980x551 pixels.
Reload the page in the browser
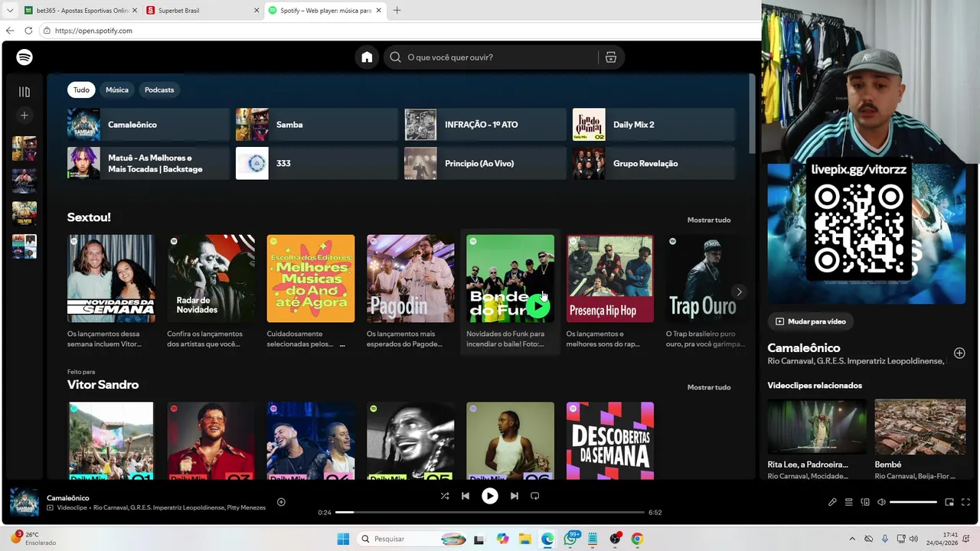click(28, 31)
